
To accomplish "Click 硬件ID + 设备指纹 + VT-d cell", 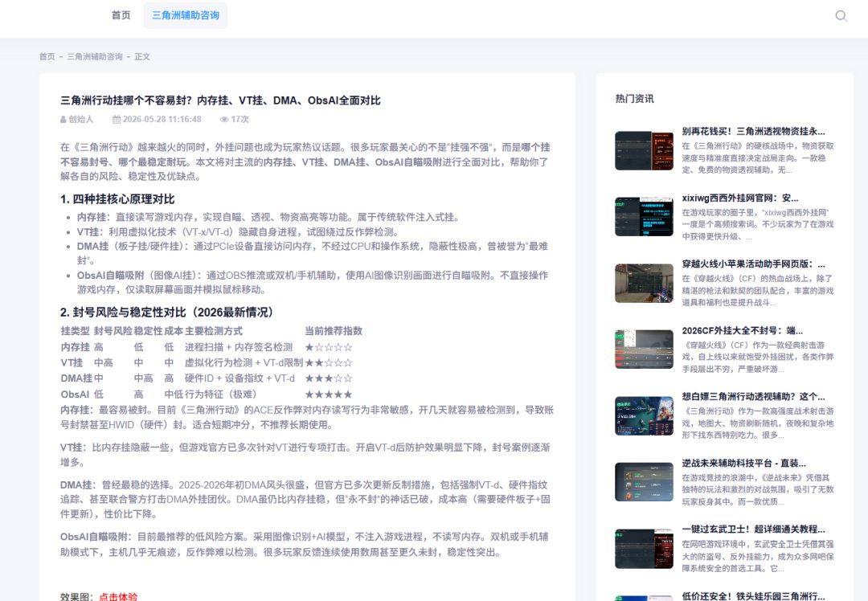I will pyautogui.click(x=240, y=378).
